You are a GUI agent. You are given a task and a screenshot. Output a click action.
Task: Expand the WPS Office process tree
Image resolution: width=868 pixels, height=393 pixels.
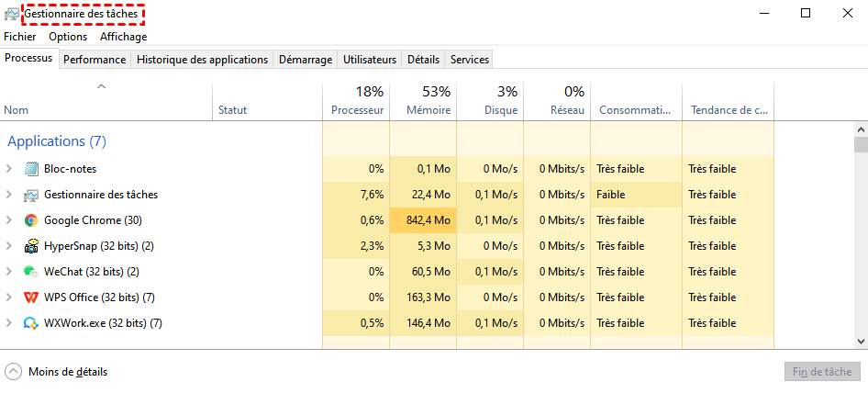coord(9,298)
